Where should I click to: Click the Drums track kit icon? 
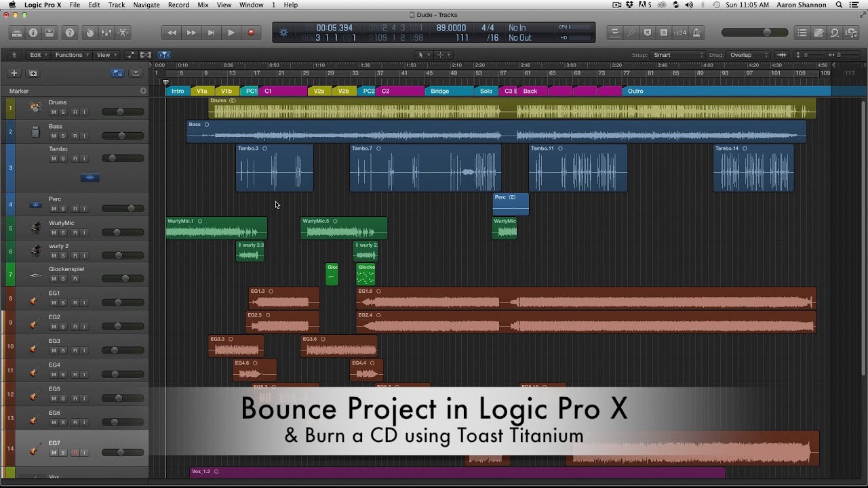pyautogui.click(x=35, y=107)
